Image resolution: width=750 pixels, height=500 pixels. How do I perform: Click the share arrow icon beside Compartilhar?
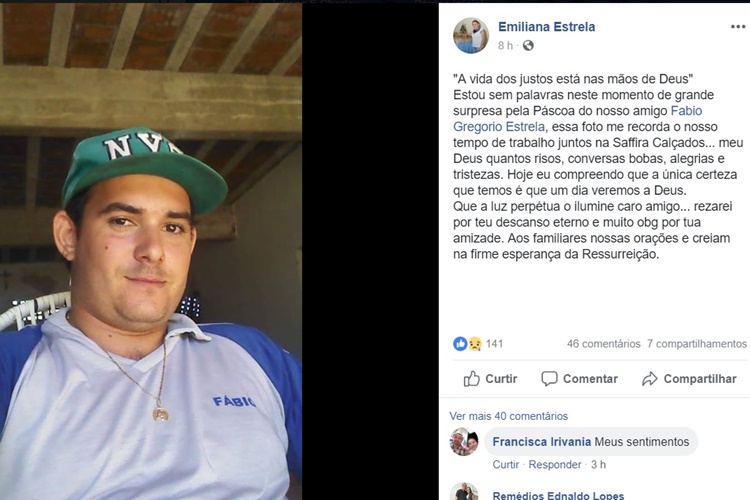tap(650, 379)
